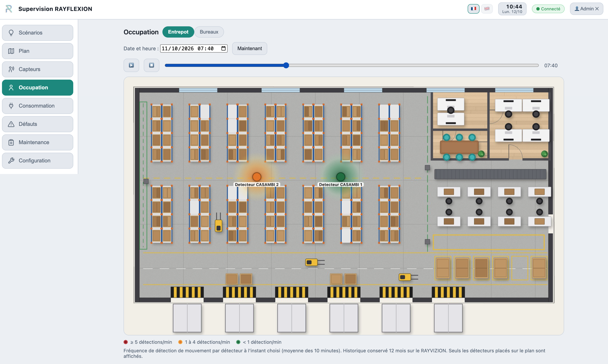608x364 pixels.
Task: Click the date and time input field
Action: 194,49
